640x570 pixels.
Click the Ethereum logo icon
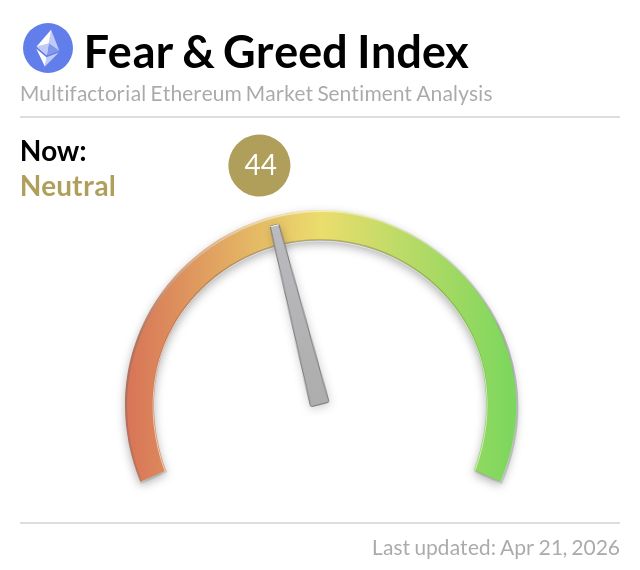click(48, 49)
